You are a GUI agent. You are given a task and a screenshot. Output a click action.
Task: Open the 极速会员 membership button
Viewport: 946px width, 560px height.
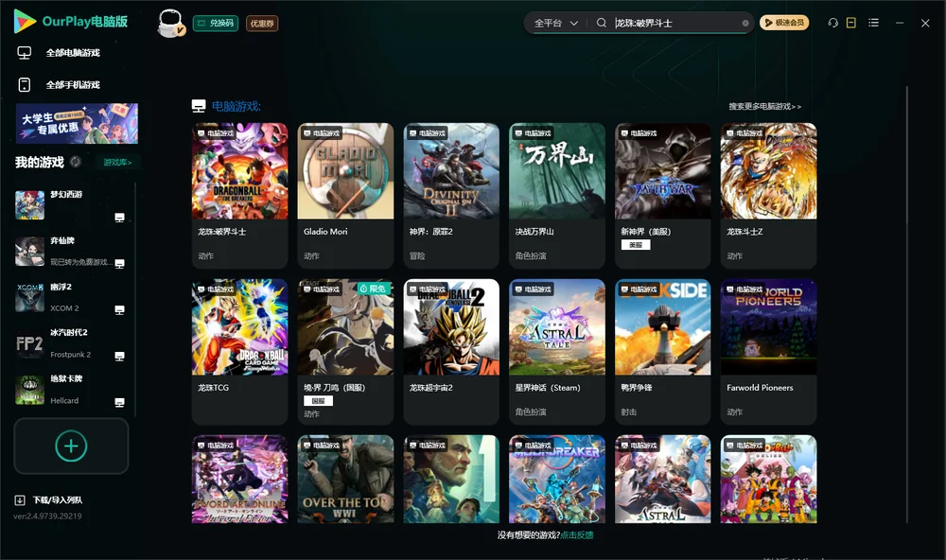pyautogui.click(x=783, y=23)
